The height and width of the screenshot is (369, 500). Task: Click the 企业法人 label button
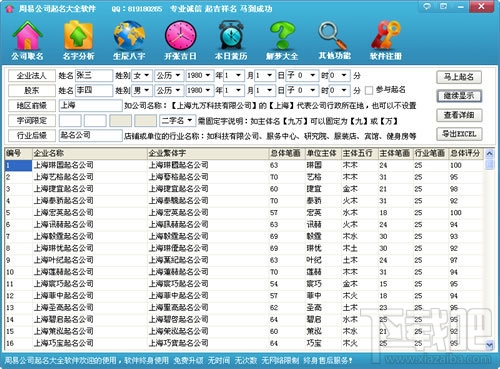32,76
